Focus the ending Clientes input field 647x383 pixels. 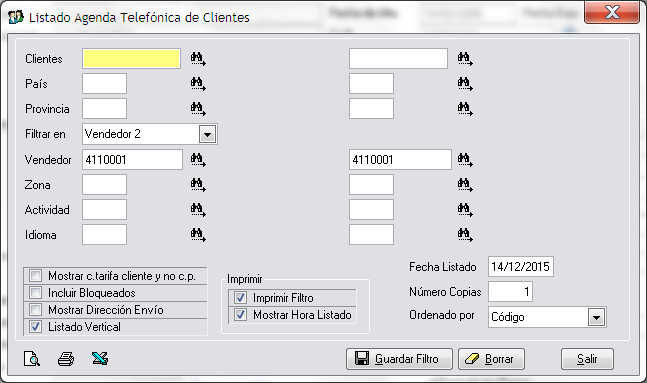pyautogui.click(x=398, y=59)
